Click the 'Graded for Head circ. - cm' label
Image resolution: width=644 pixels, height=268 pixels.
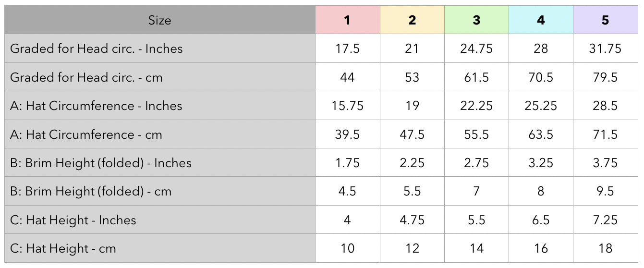[86, 77]
